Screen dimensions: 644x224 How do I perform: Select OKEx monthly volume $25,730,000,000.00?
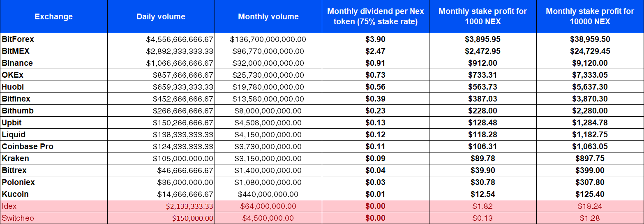[x=268, y=75]
